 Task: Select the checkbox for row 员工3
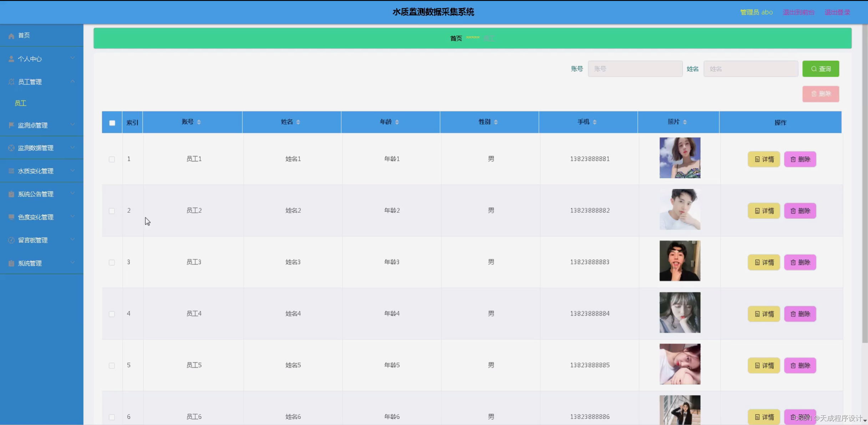tap(112, 262)
